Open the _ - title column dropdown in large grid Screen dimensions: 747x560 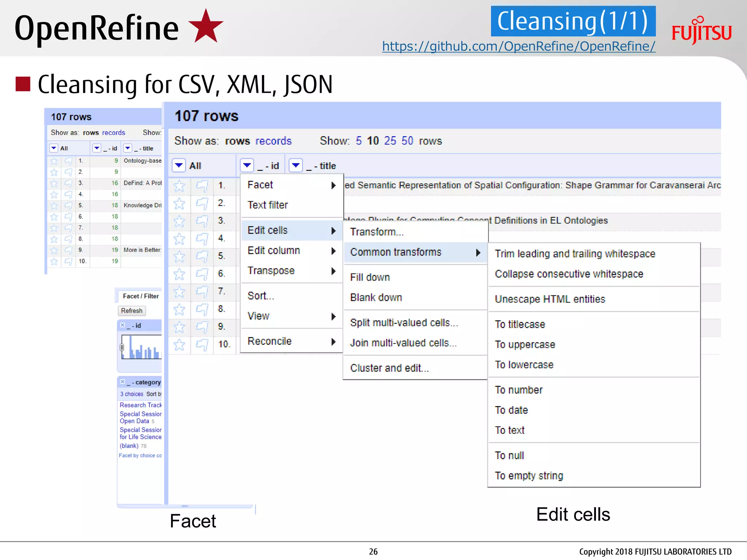coord(296,166)
